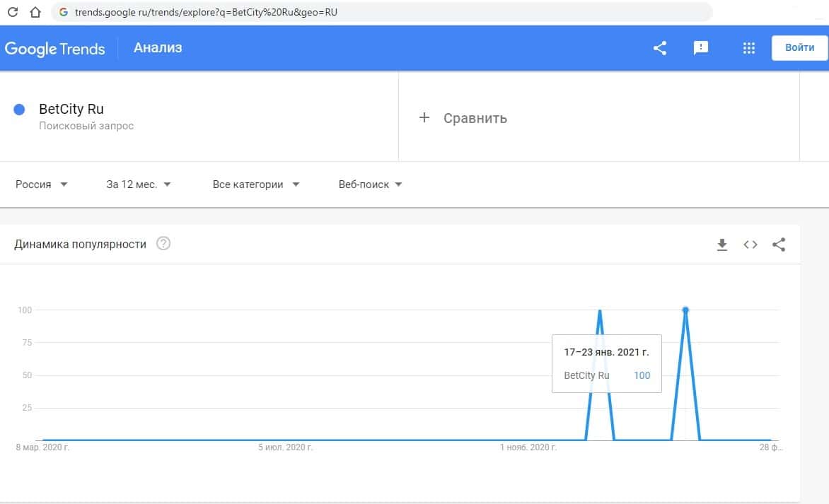Open the За 12 мес. time range dropdown
This screenshot has width=829, height=504.
(x=139, y=184)
